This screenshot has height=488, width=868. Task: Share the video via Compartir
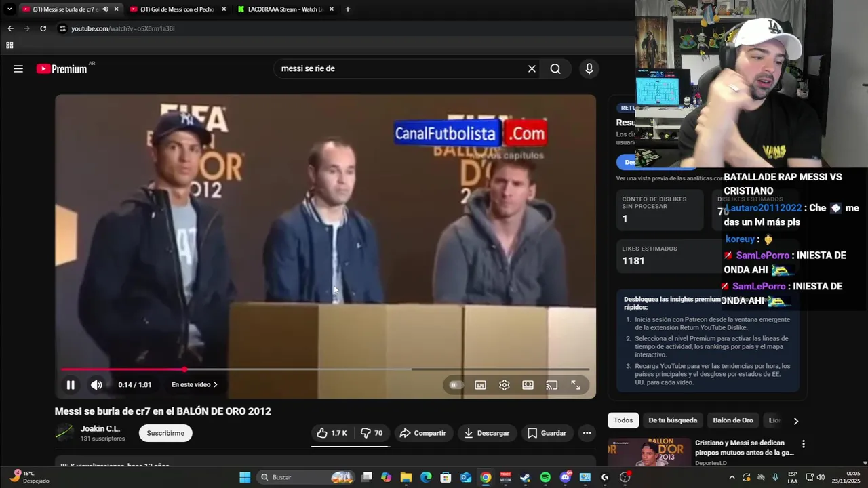422,433
